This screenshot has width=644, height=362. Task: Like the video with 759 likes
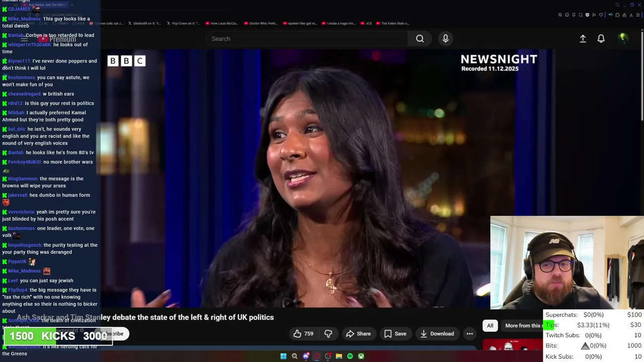click(x=303, y=333)
